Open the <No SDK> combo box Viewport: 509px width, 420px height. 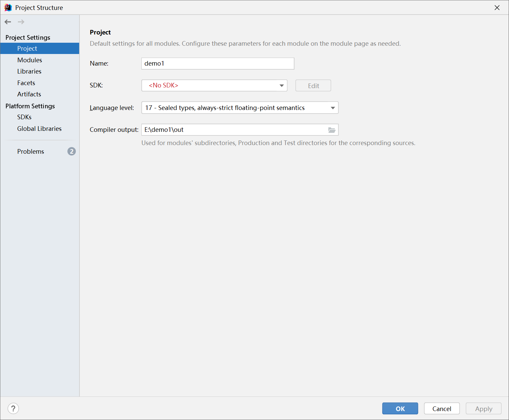[214, 85]
